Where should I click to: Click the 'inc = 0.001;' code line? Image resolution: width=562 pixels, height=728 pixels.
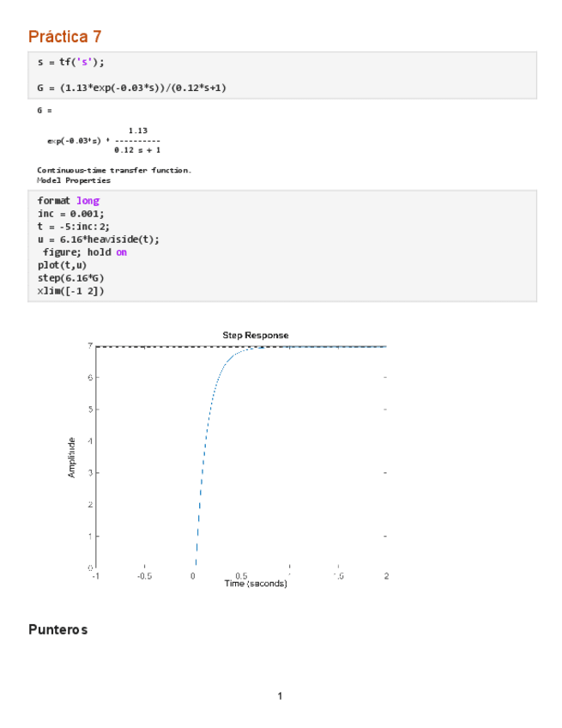tap(71, 214)
